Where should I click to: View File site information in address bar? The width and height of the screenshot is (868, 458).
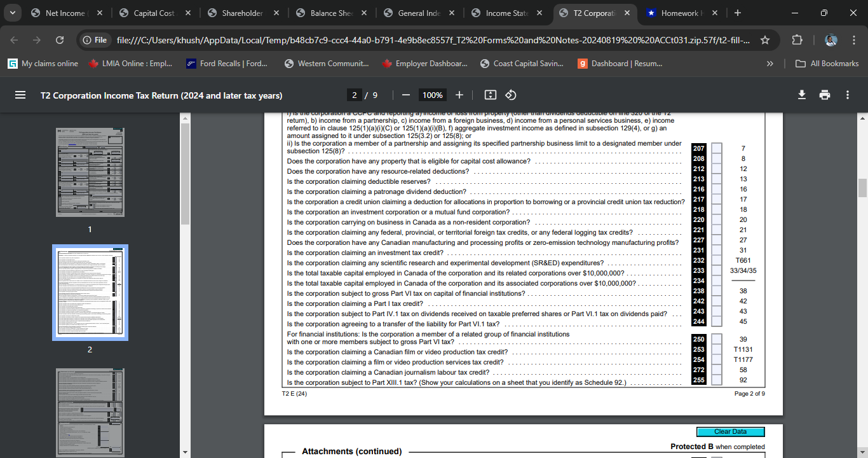95,40
